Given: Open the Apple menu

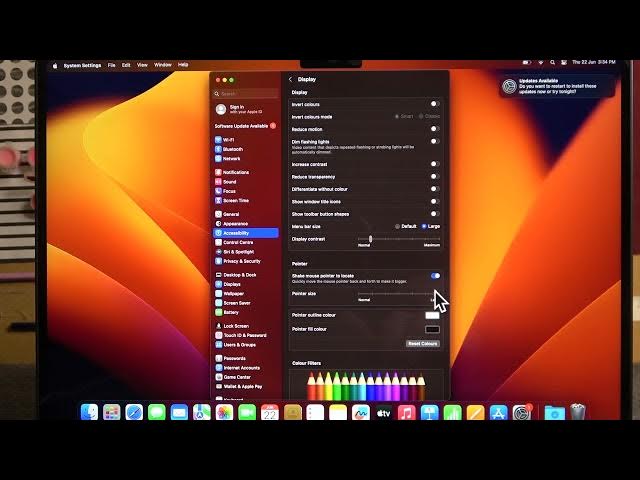Looking at the screenshot, I should [55, 65].
